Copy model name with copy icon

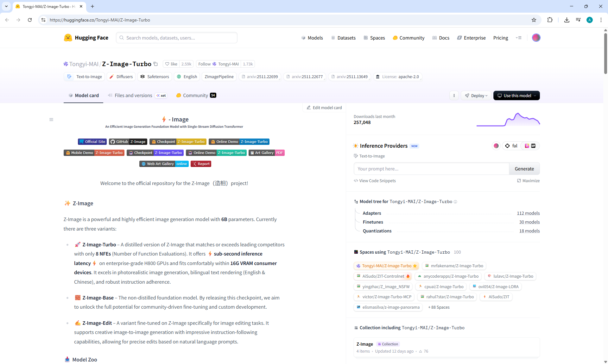pyautogui.click(x=155, y=64)
